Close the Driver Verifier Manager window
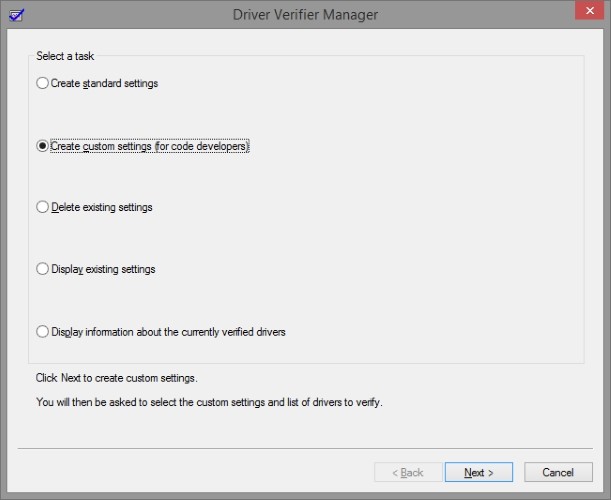 coord(590,10)
